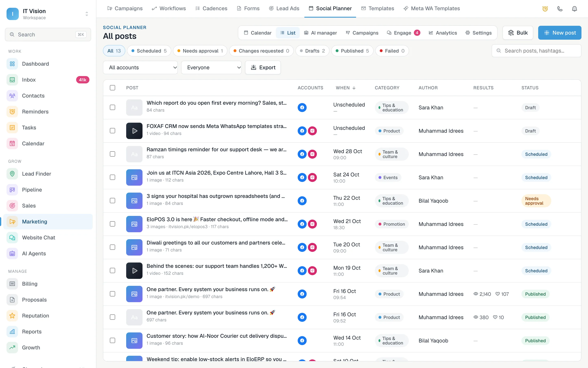Select the Diwali greetings post checkbox
This screenshot has width=588, height=368.
(x=112, y=247)
